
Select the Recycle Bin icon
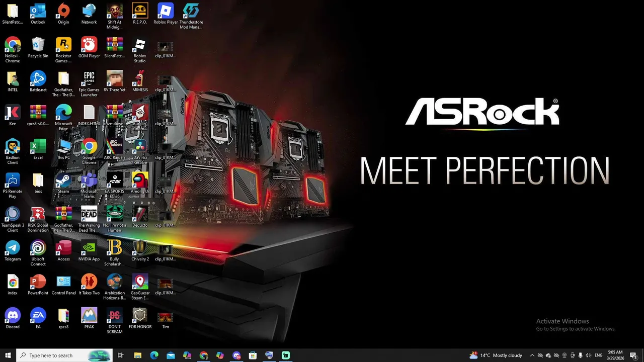click(38, 48)
